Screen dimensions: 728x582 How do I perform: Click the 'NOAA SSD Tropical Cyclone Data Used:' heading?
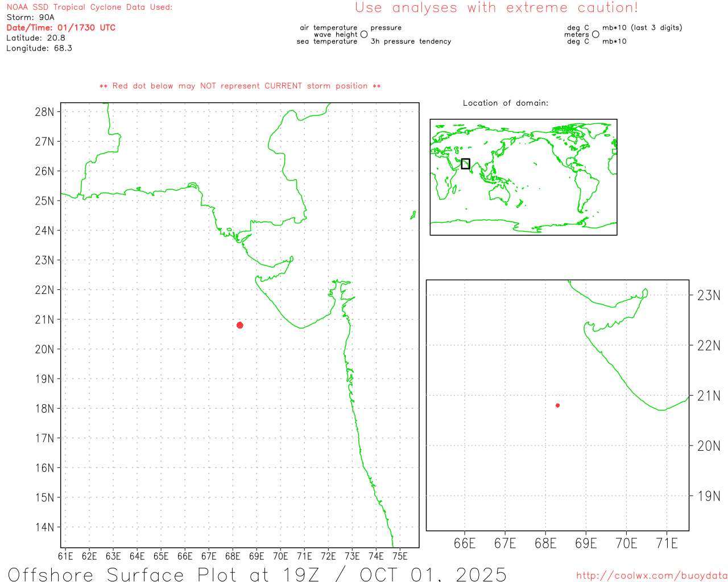(x=89, y=7)
